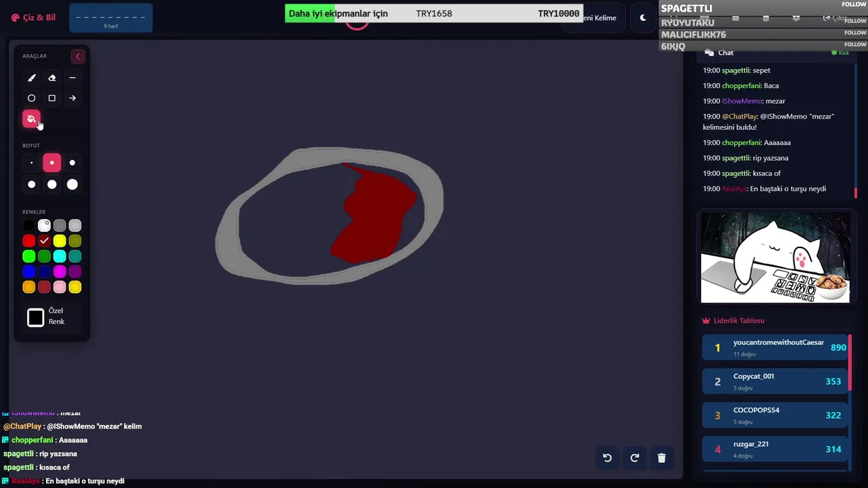This screenshot has height=488, width=868.
Task: Select the paint bucket fill tool
Action: [x=31, y=119]
